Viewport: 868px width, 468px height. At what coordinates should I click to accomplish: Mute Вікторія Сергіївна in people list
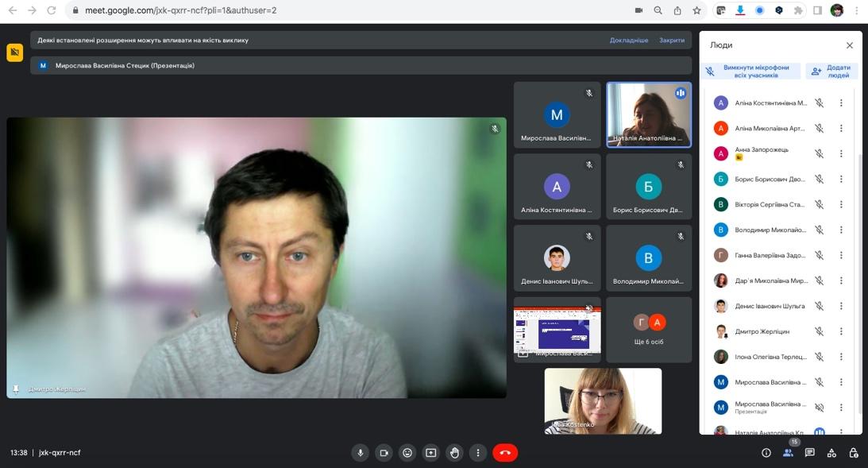pos(820,204)
